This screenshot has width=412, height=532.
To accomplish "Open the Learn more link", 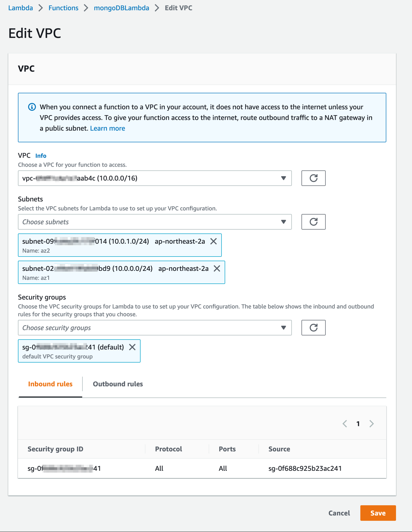I will [x=107, y=128].
